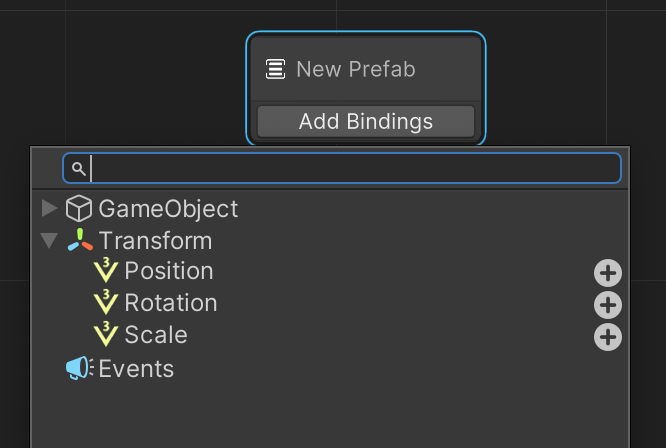The width and height of the screenshot is (666, 448).
Task: Select the GameObject label
Action: tap(168, 209)
